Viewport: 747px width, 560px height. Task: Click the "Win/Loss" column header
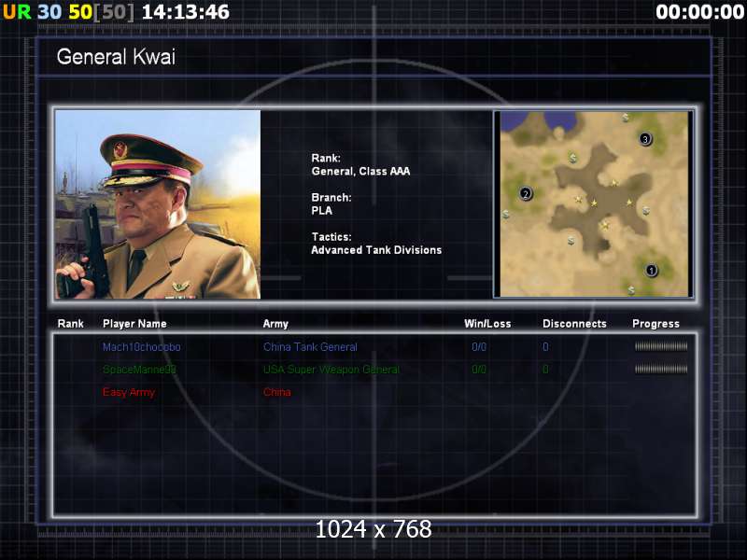click(x=487, y=324)
